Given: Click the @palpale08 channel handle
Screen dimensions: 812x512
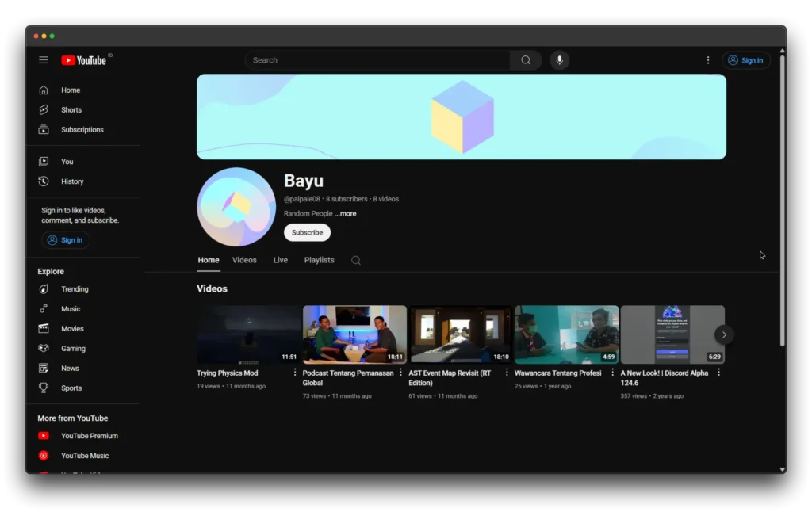Looking at the screenshot, I should 302,199.
